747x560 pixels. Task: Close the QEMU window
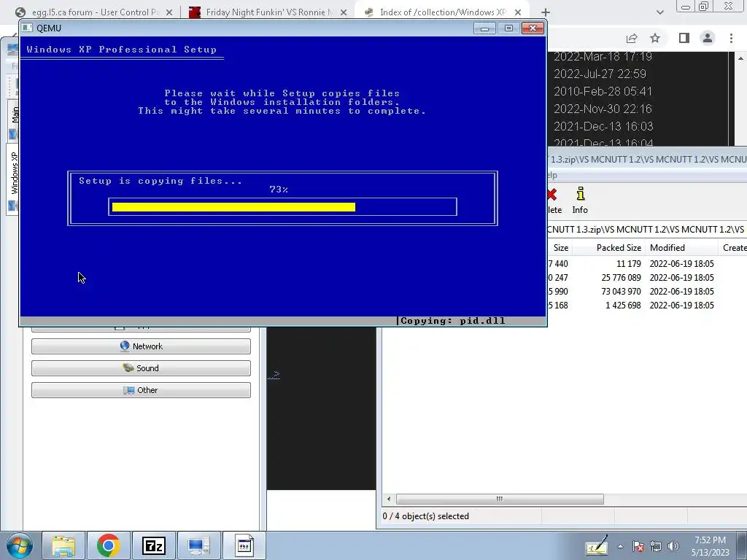point(533,28)
